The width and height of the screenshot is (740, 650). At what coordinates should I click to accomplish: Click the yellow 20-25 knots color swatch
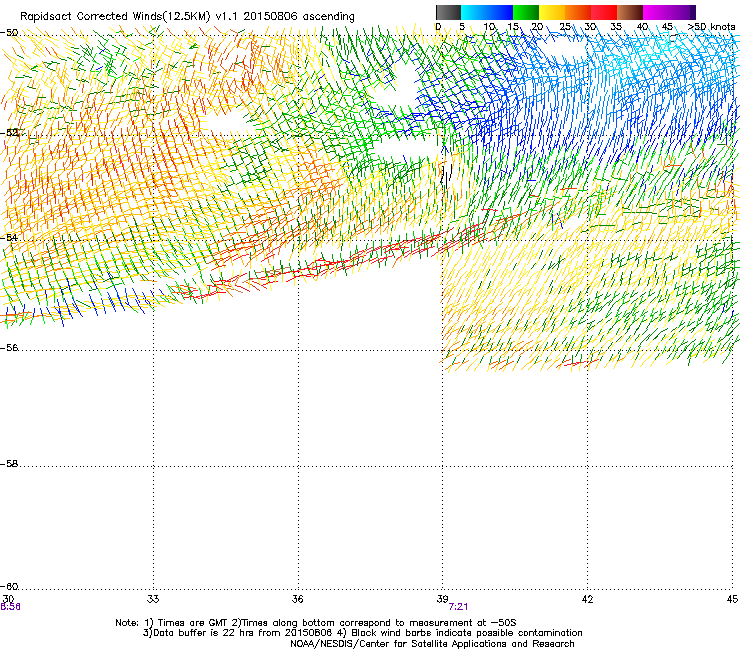click(x=552, y=12)
